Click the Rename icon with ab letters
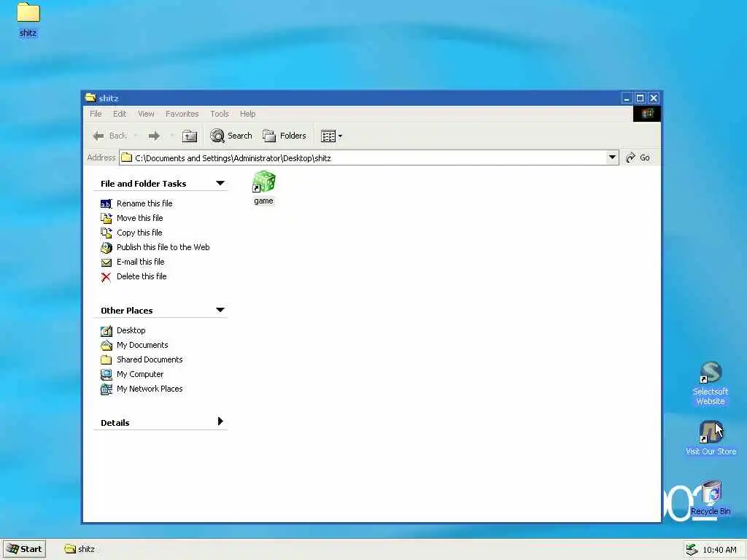Screen dimensions: 747x560 [x=107, y=204]
